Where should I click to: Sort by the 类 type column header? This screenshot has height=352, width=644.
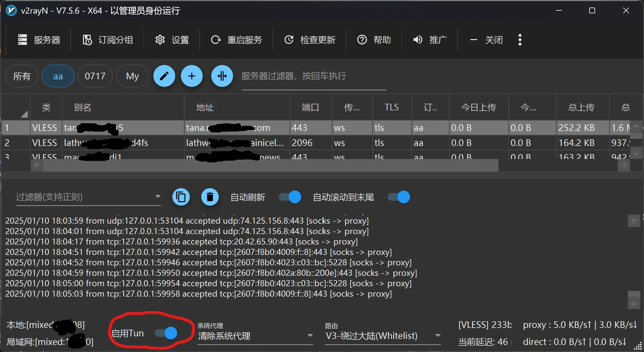coord(46,107)
